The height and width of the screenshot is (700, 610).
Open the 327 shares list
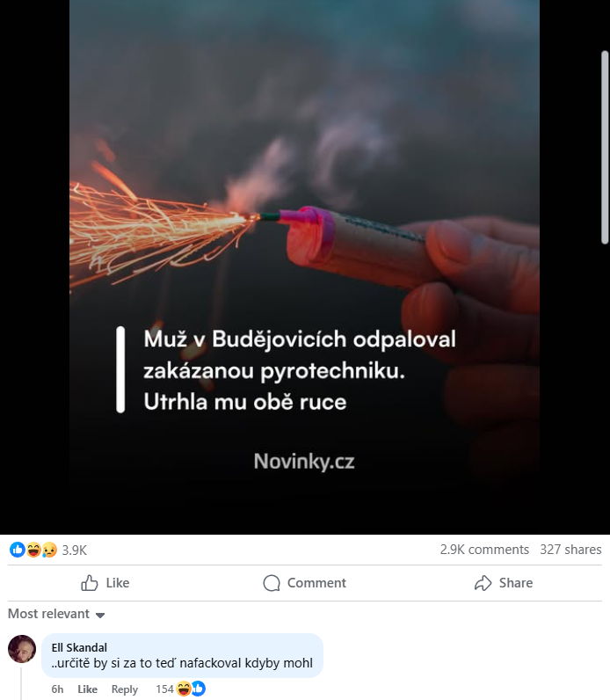pos(570,550)
